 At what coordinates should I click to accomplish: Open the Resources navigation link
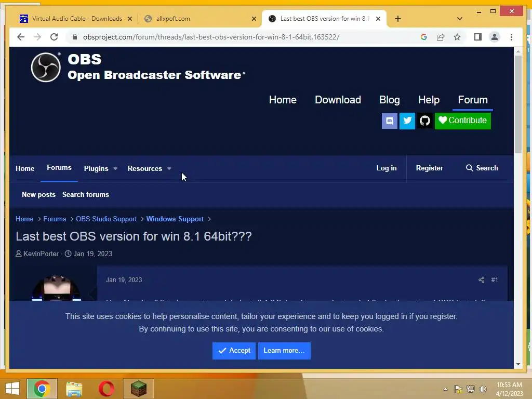(145, 169)
